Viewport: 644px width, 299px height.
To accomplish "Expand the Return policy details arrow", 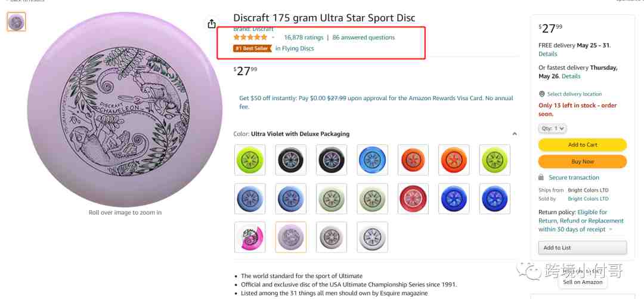I will click(x=611, y=230).
